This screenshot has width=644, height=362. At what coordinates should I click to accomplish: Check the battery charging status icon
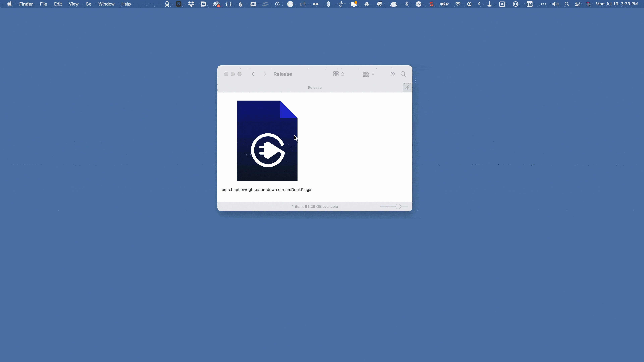click(x=444, y=4)
